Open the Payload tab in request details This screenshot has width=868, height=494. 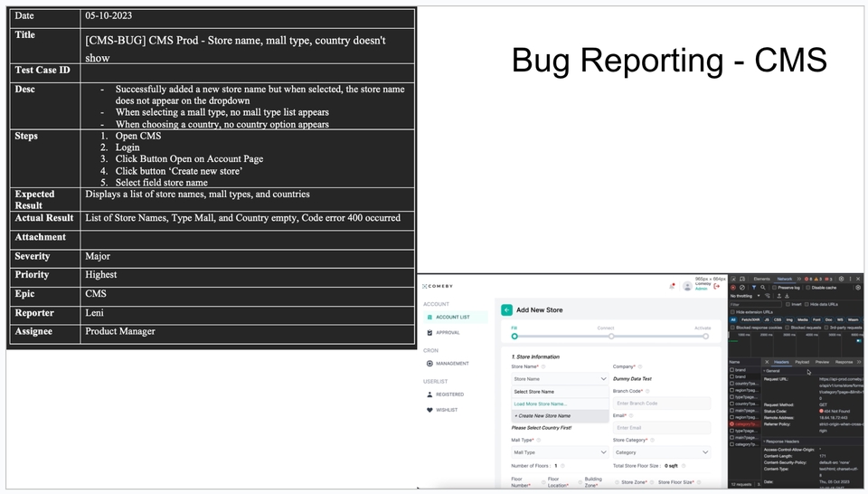pyautogui.click(x=802, y=362)
